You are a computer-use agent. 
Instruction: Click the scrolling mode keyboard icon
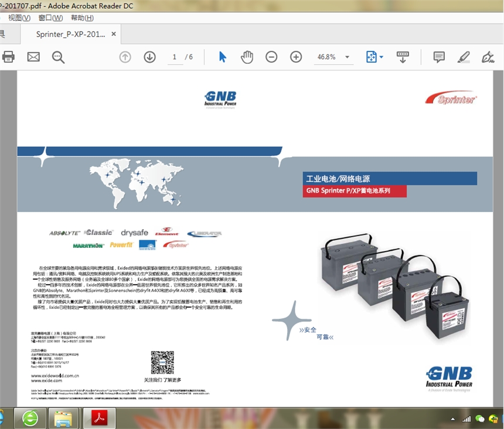click(403, 57)
